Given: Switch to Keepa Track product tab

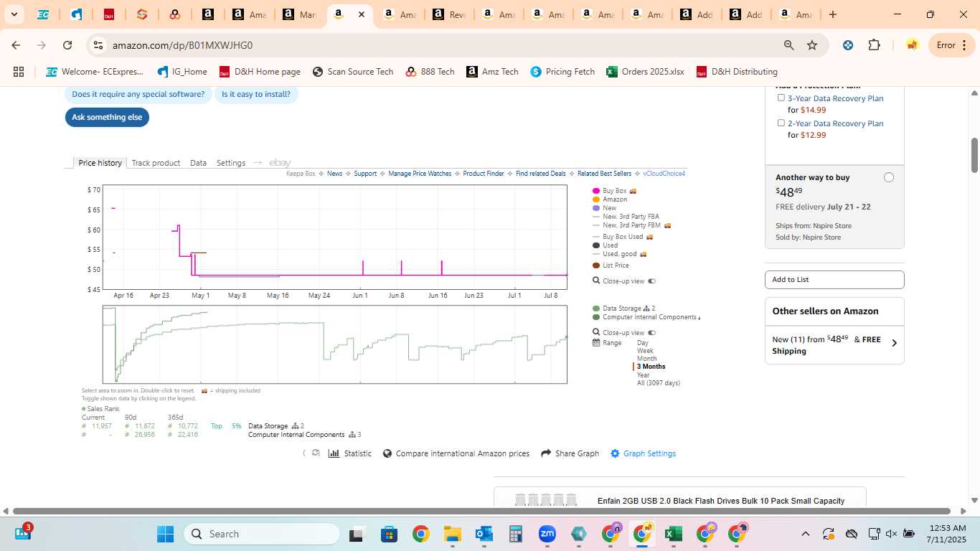Looking at the screenshot, I should [156, 163].
